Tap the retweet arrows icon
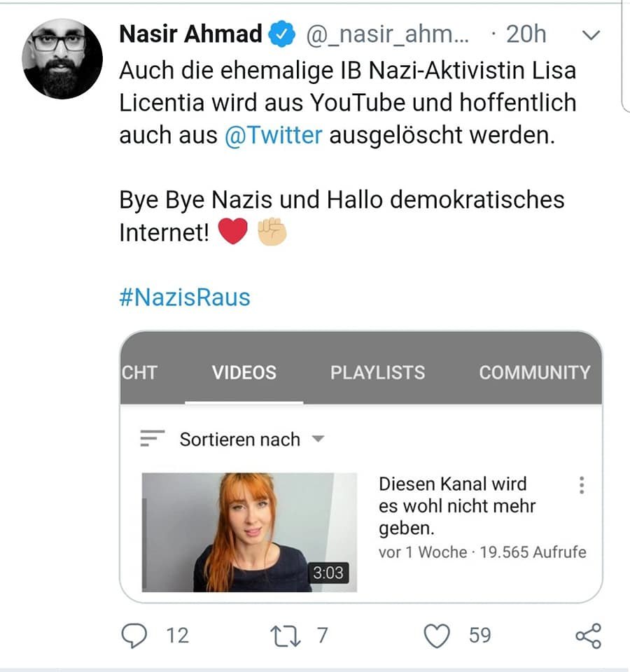Image resolution: width=630 pixels, height=672 pixels. pyautogui.click(x=285, y=635)
